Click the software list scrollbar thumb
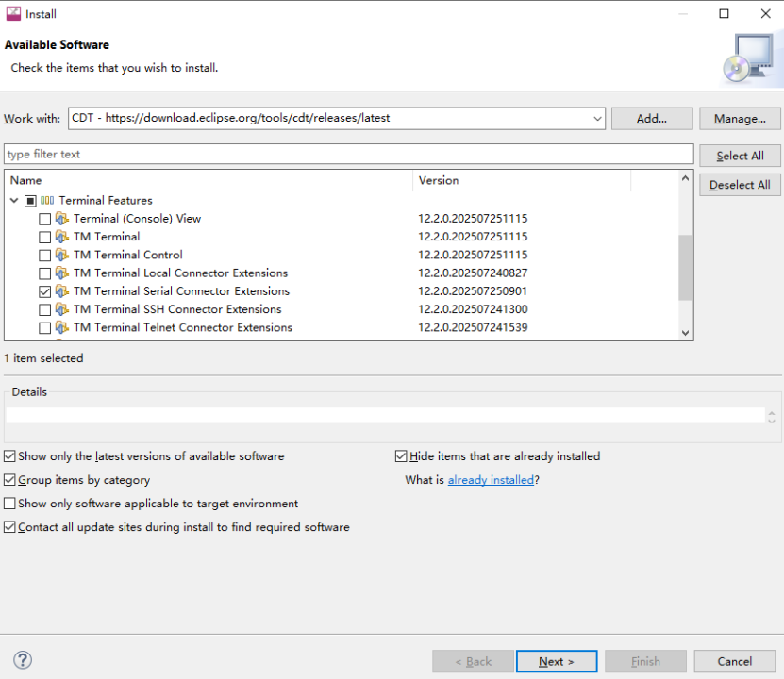 [685, 267]
